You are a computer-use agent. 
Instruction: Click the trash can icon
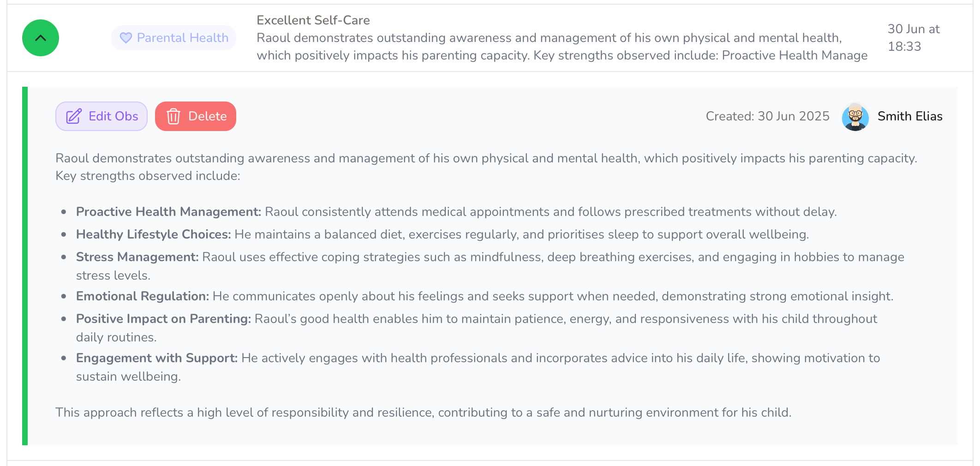click(x=173, y=116)
